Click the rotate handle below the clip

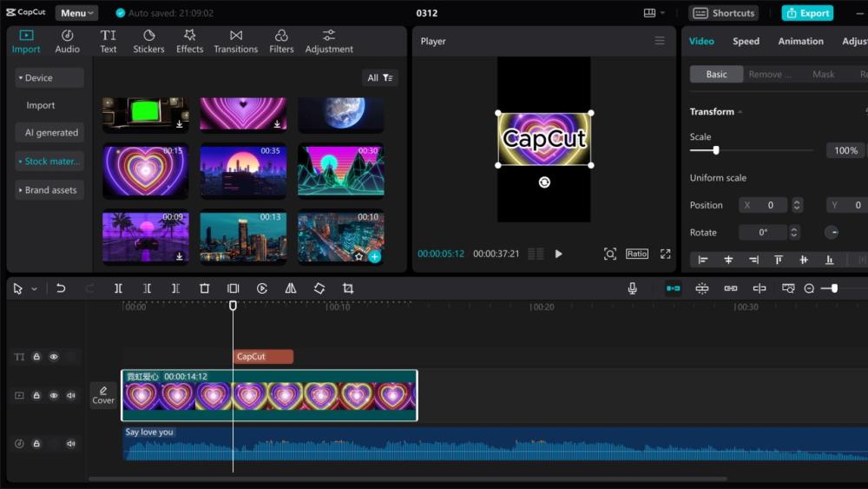click(x=544, y=182)
